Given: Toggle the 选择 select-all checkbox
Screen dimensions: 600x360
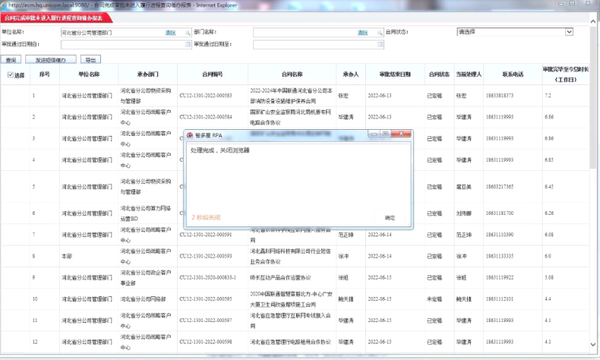Looking at the screenshot, I should coord(10,75).
